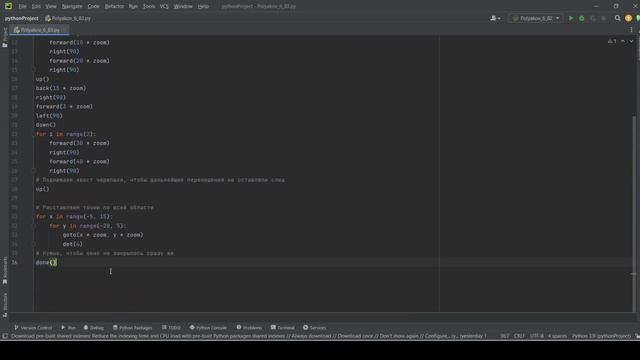The width and height of the screenshot is (640, 360).
Task: Open the run configuration selector dropdown
Action: coord(536,18)
